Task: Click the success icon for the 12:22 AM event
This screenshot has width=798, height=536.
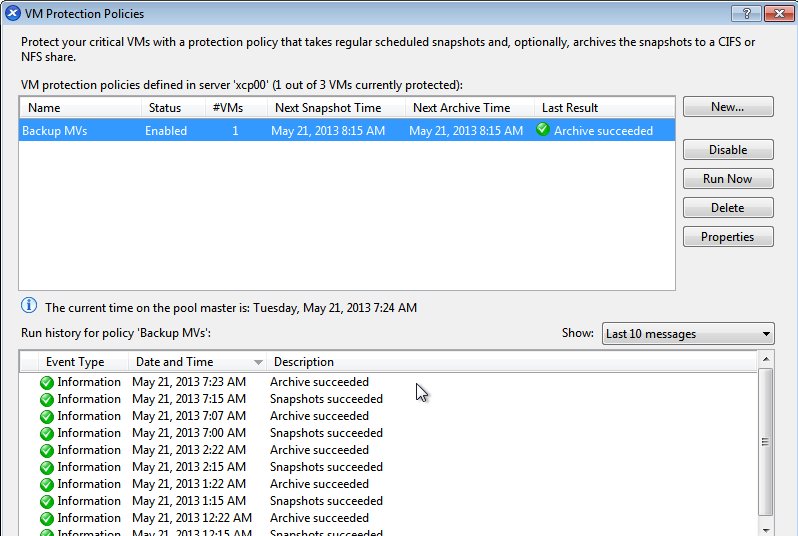Action: click(47, 519)
